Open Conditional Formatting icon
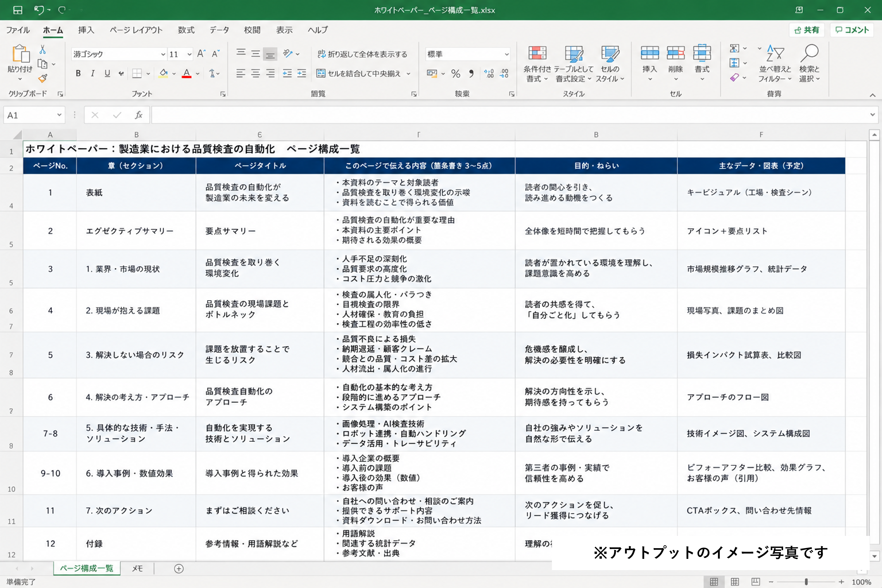The height and width of the screenshot is (588, 882). (537, 53)
